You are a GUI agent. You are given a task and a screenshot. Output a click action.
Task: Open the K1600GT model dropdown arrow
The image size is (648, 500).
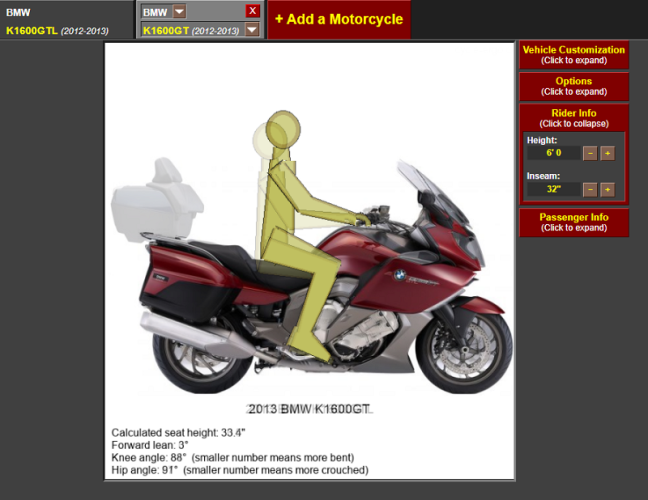tap(252, 30)
